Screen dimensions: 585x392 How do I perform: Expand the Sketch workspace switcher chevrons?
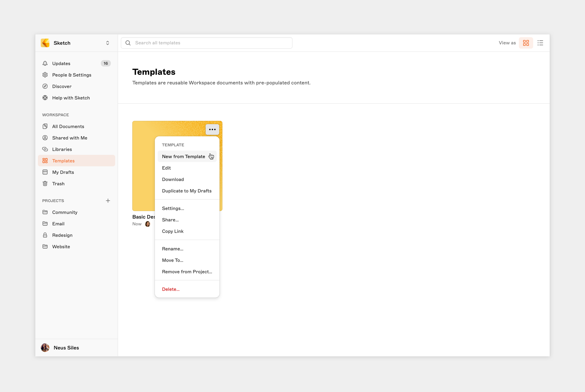point(107,43)
